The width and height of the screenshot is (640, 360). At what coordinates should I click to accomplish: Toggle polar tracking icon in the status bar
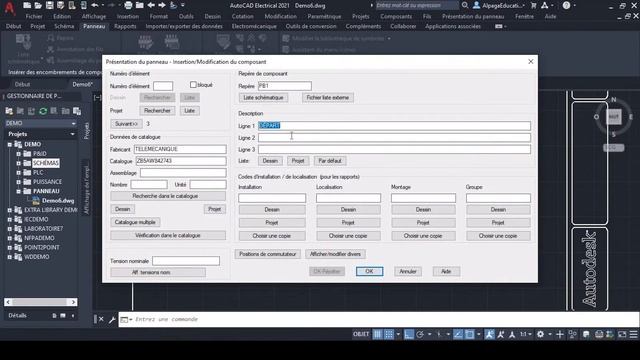click(x=420, y=334)
